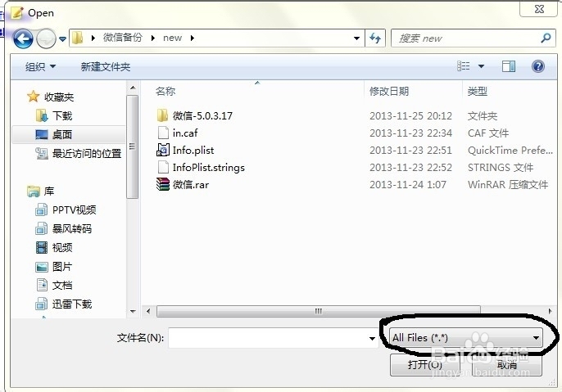562x392 pixels.
Task: Open 文档 library
Action: click(x=62, y=286)
